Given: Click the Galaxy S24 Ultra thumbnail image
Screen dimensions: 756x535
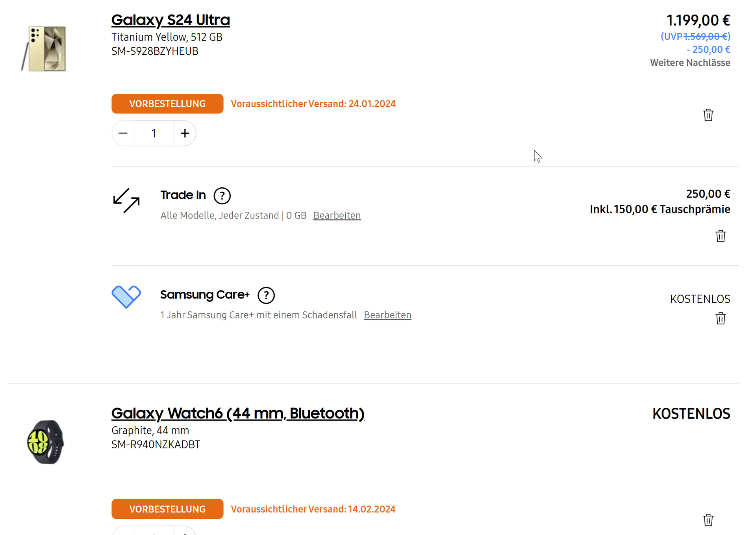Looking at the screenshot, I should [x=44, y=49].
